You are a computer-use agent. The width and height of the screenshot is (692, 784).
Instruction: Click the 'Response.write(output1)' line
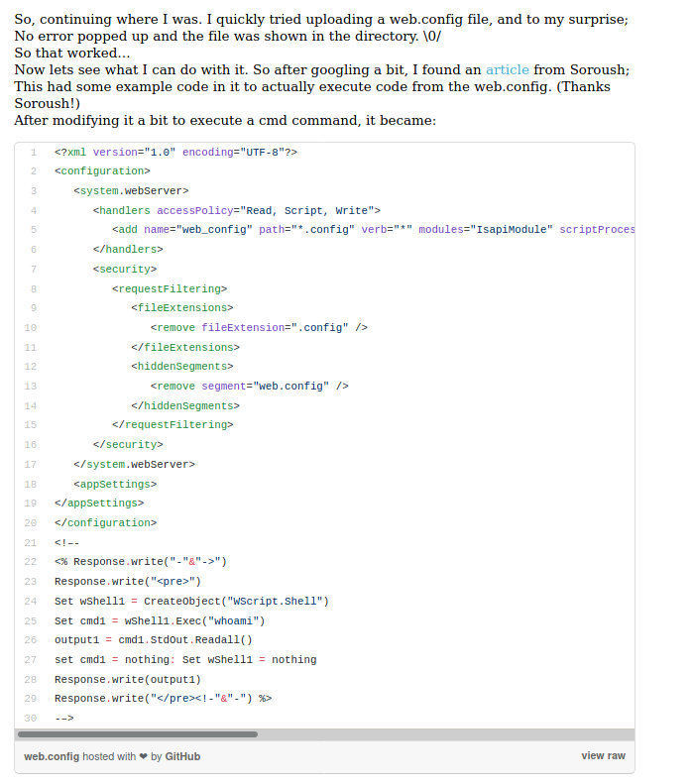128,680
